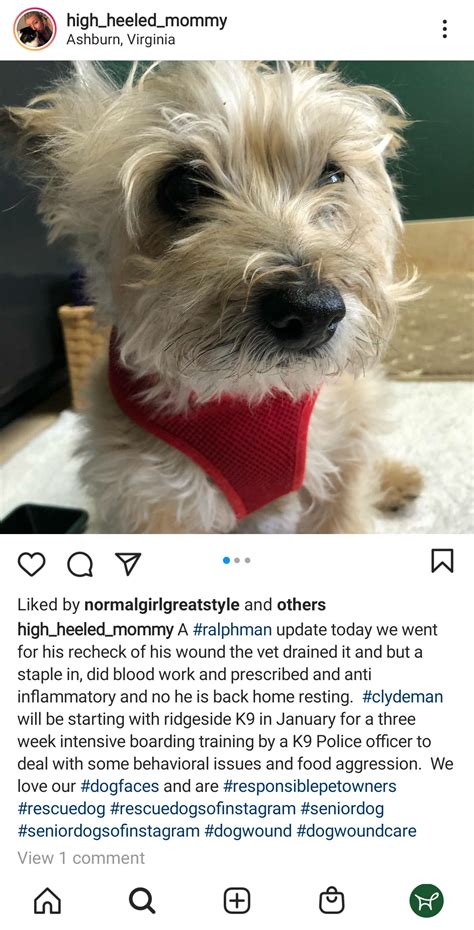Tap normalgirlgreatstyle in the liked-by line
Screen dimensions: 474x930
pyautogui.click(x=162, y=605)
